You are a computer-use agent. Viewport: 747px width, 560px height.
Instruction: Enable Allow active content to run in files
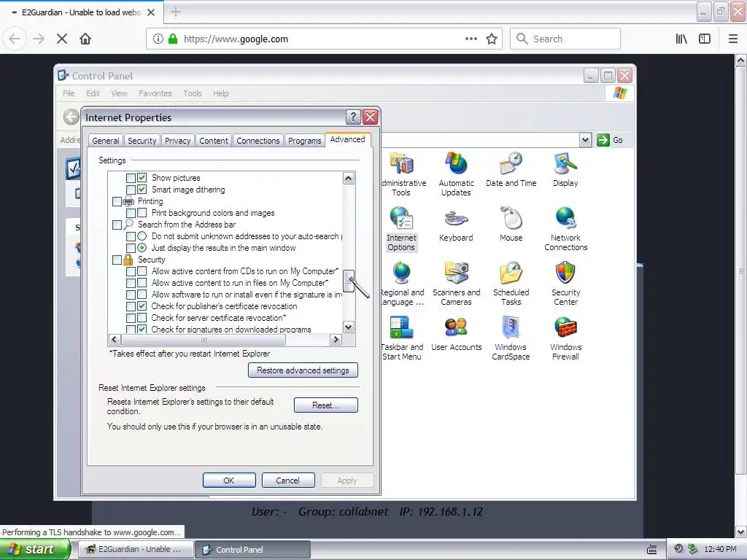click(x=142, y=283)
